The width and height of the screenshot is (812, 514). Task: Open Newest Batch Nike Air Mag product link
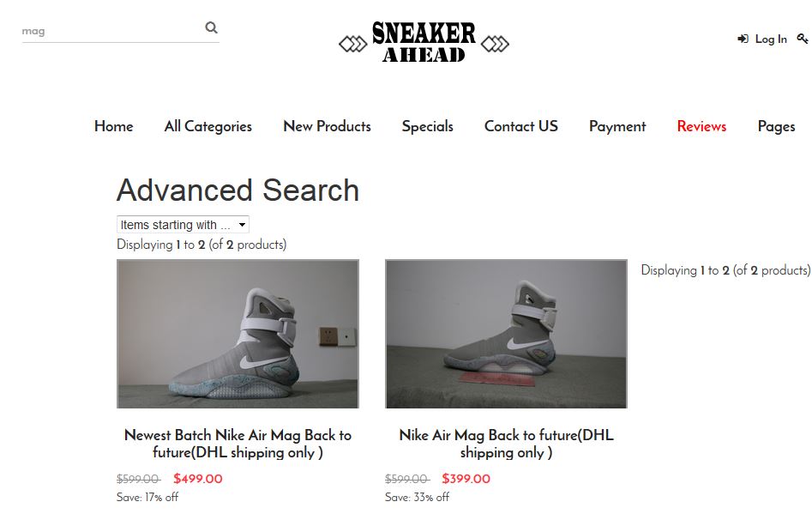(238, 444)
